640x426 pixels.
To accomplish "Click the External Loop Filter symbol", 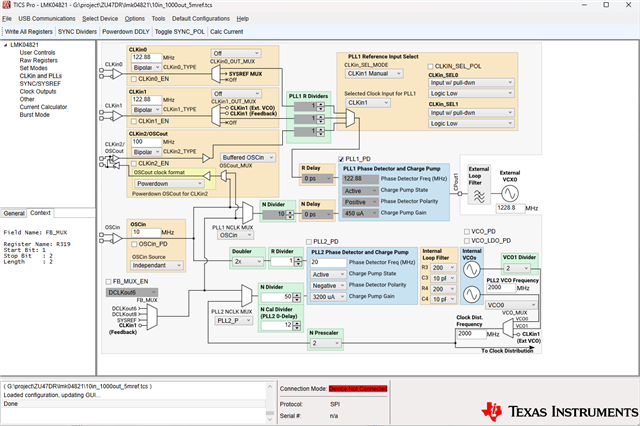I will click(479, 197).
